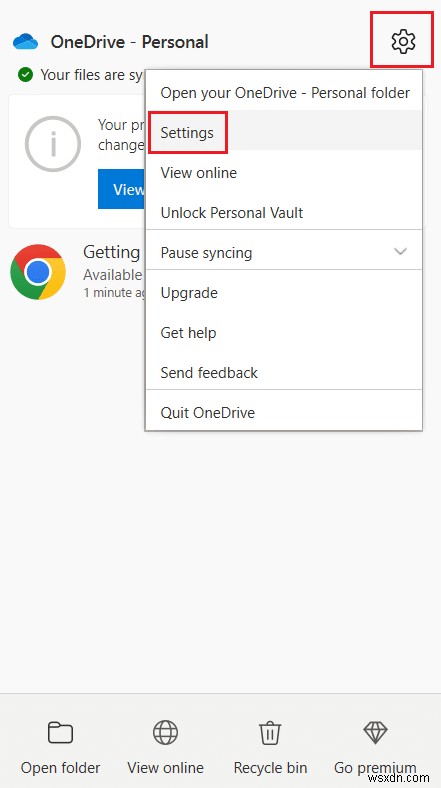Open the Recycle bin trash icon
441x788 pixels.
[270, 733]
